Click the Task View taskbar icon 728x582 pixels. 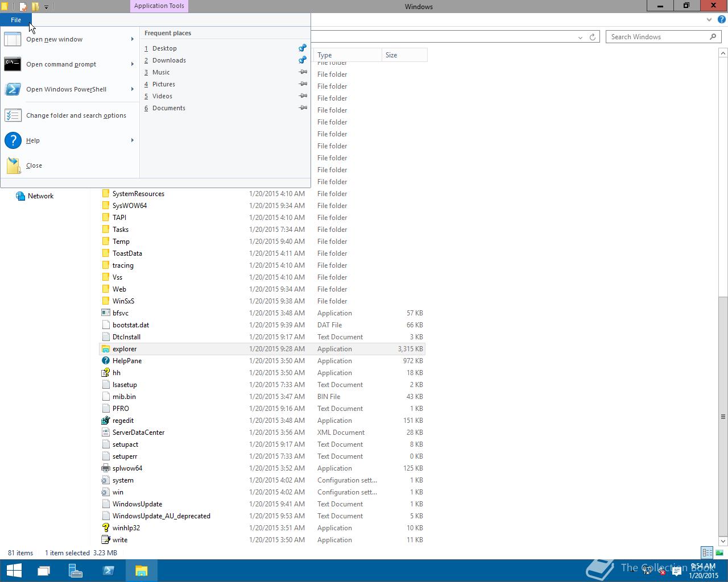click(44, 571)
